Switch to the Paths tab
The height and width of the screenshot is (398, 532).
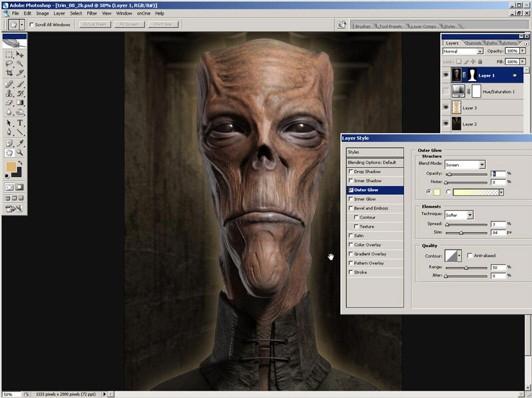click(x=491, y=43)
